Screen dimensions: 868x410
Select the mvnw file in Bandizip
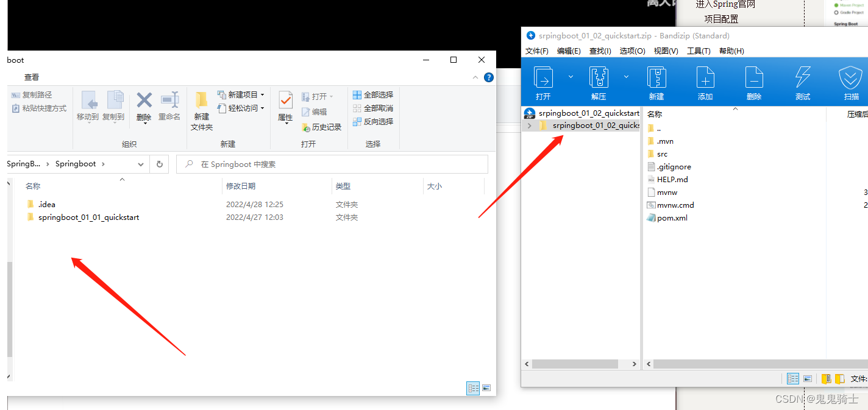pyautogui.click(x=662, y=193)
